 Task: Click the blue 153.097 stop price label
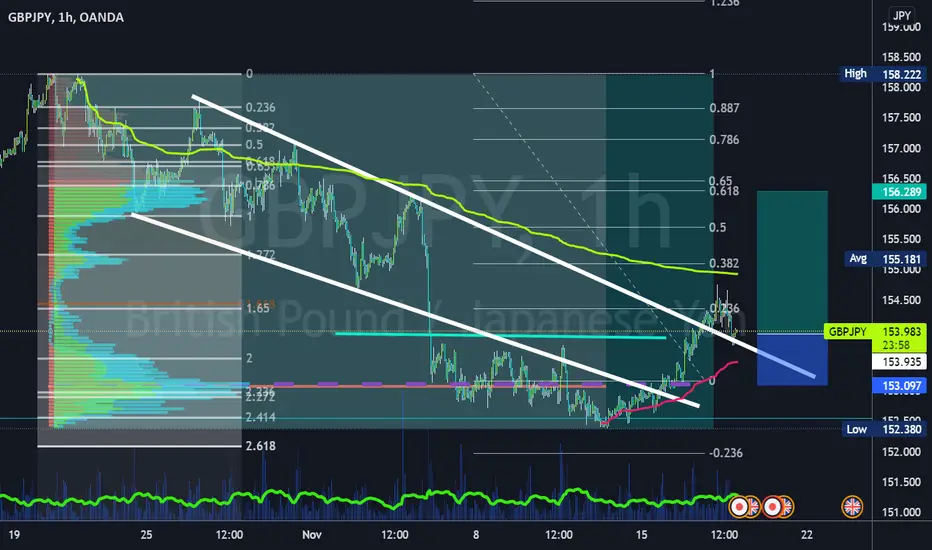[x=899, y=385]
